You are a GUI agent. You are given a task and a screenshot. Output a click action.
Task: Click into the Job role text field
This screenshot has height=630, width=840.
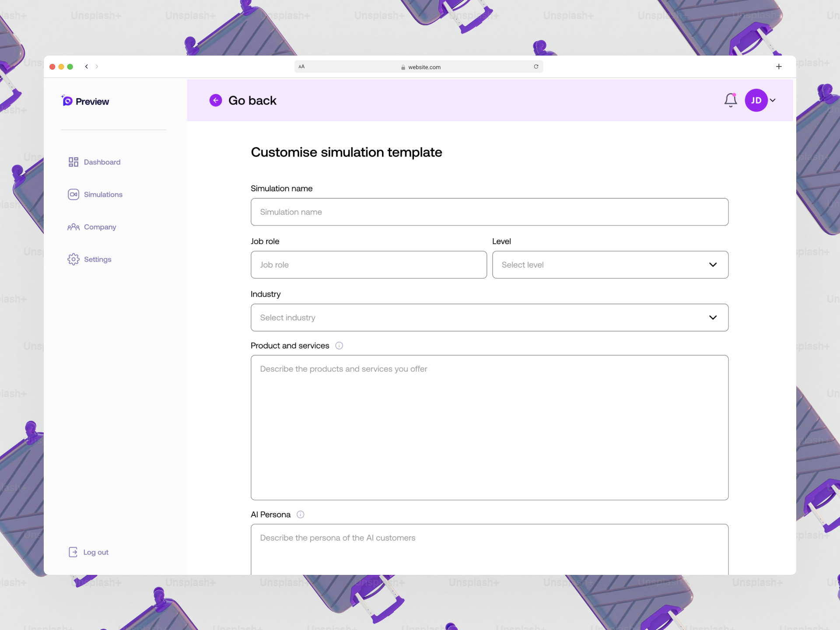[368, 265]
